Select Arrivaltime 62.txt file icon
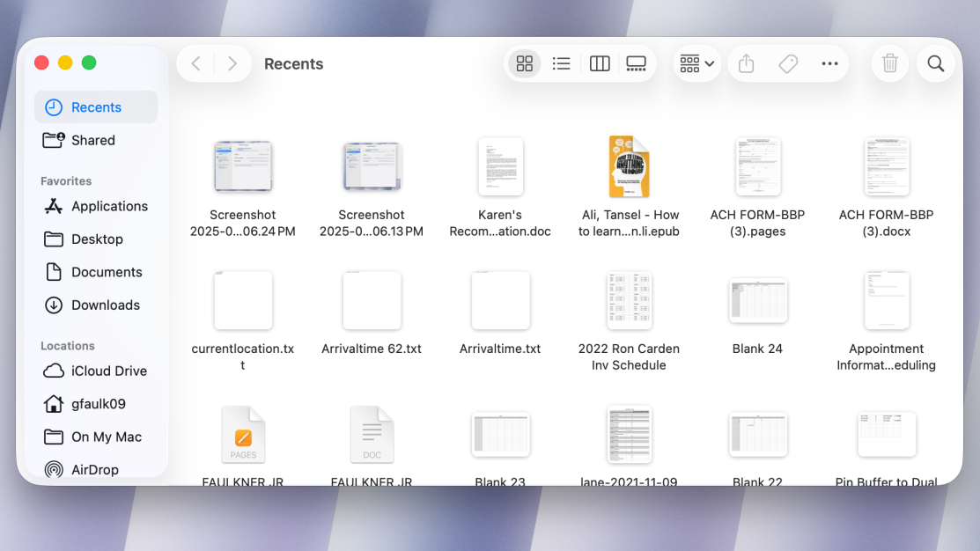 pos(372,300)
